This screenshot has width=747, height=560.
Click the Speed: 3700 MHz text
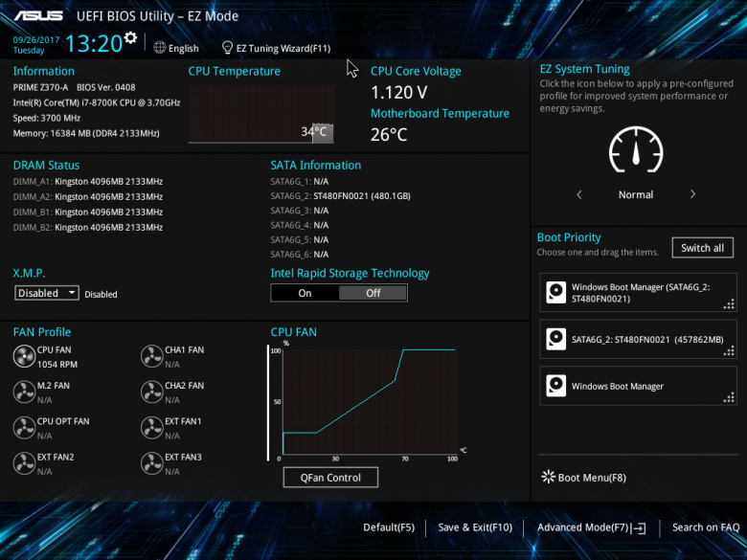[x=47, y=118]
